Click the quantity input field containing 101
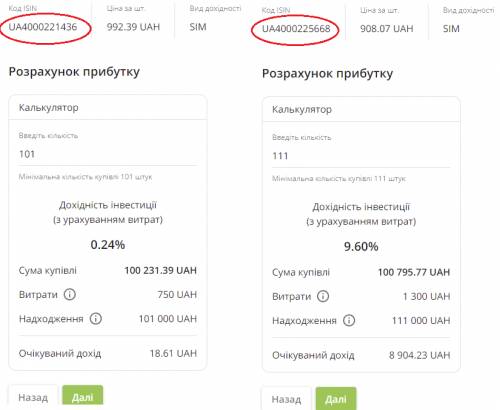Image resolution: width=500 pixels, height=410 pixels. click(x=108, y=154)
